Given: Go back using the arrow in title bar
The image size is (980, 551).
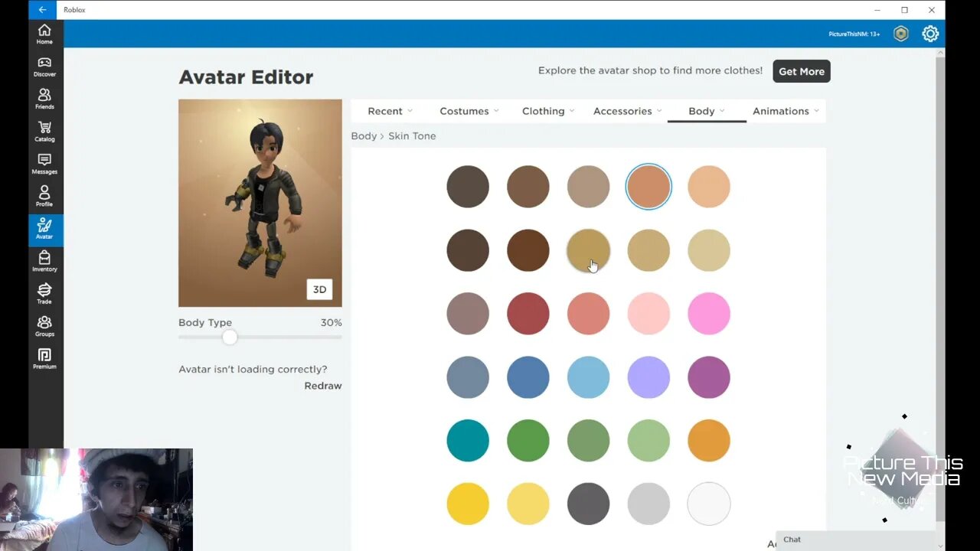Looking at the screenshot, I should coord(42,10).
